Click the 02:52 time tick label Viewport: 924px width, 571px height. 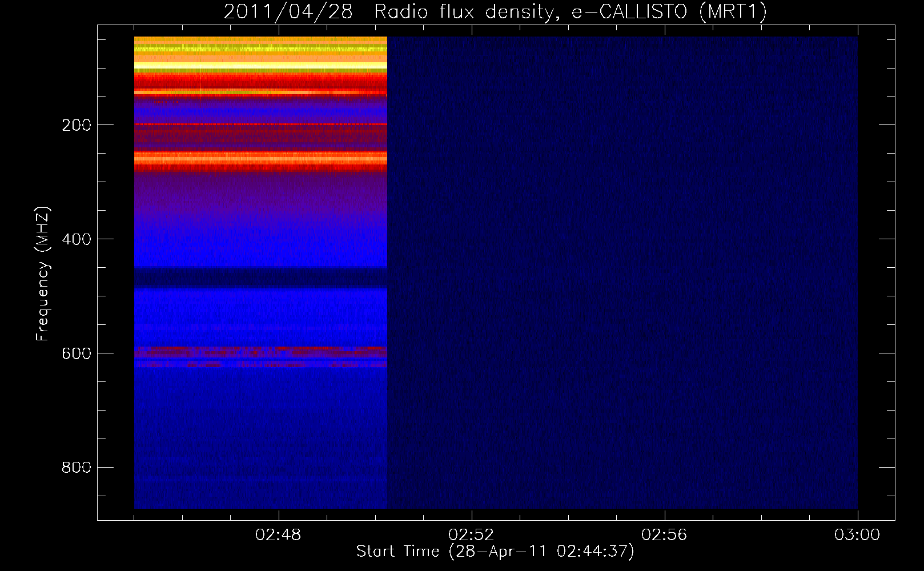point(471,535)
